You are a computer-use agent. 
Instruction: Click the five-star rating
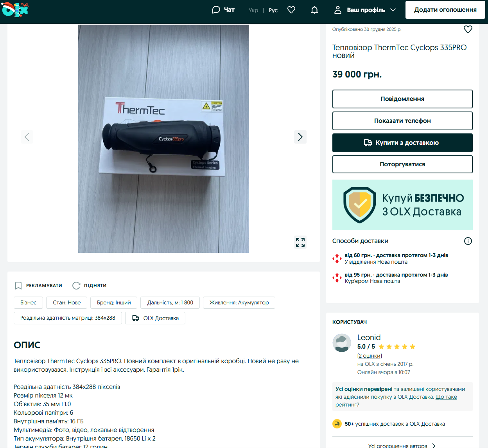pos(397,347)
